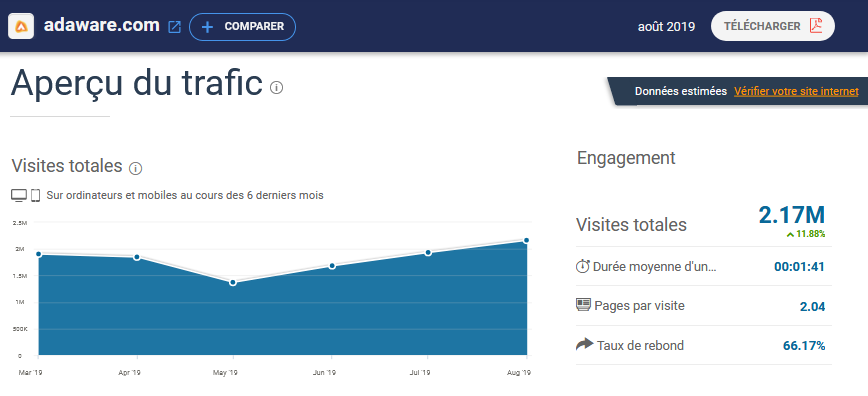Click the Engagement section heading
This screenshot has width=868, height=396.
(626, 158)
